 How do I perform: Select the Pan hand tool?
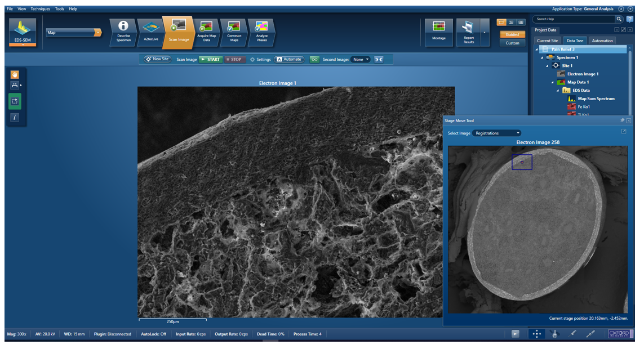click(15, 74)
